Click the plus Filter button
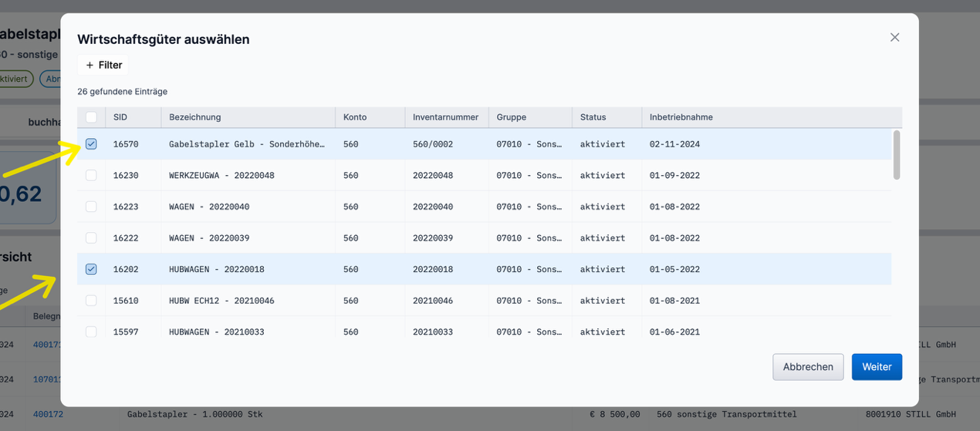 (104, 66)
